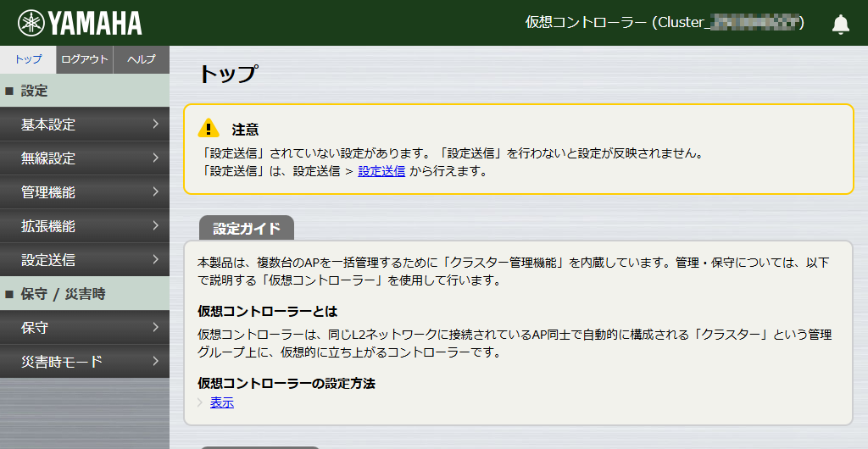868x449 pixels.
Task: Select 拡張機能 in the sidebar
Action: point(85,226)
